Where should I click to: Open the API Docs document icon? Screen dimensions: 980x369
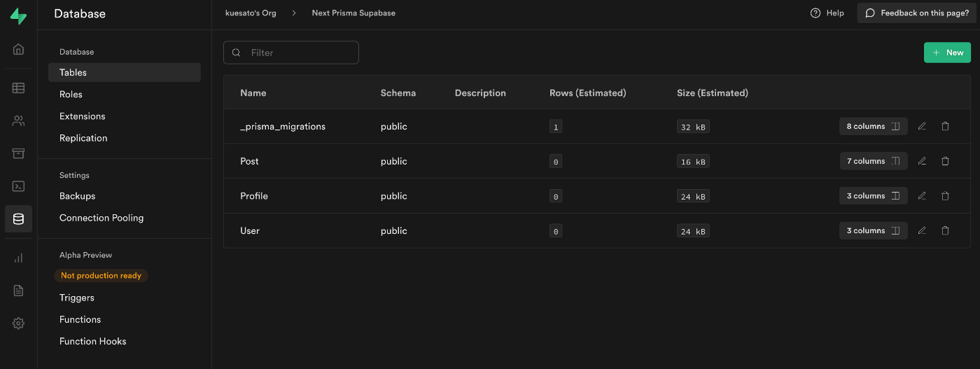click(x=19, y=291)
